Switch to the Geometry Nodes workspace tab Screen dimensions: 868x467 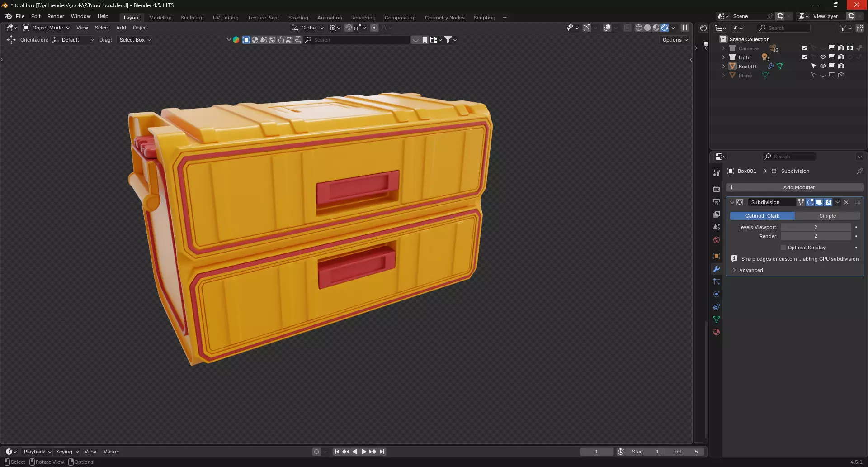pos(444,18)
